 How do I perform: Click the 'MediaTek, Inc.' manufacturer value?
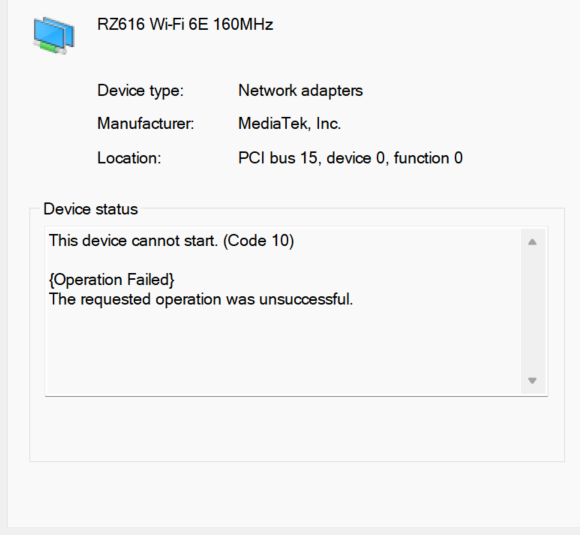tap(289, 124)
